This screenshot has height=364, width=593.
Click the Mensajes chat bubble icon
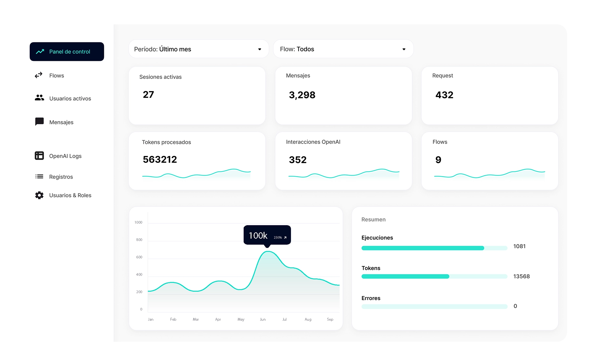coord(39,122)
